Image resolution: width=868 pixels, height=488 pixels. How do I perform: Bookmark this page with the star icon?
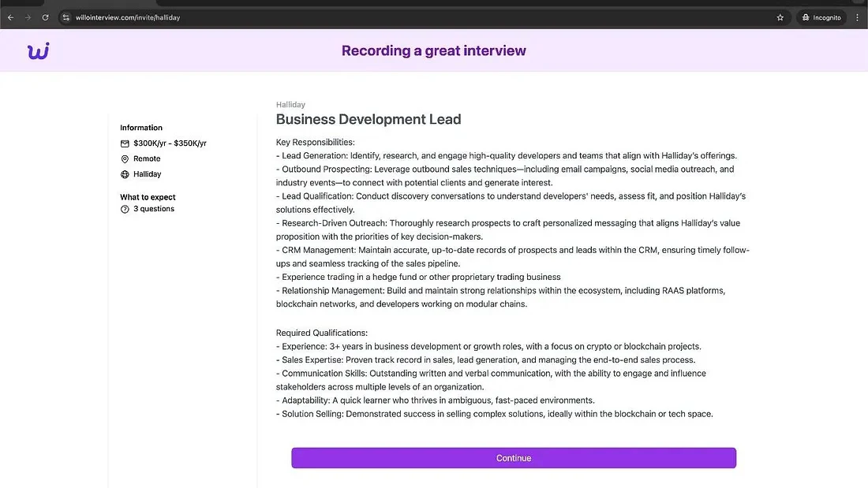point(780,17)
